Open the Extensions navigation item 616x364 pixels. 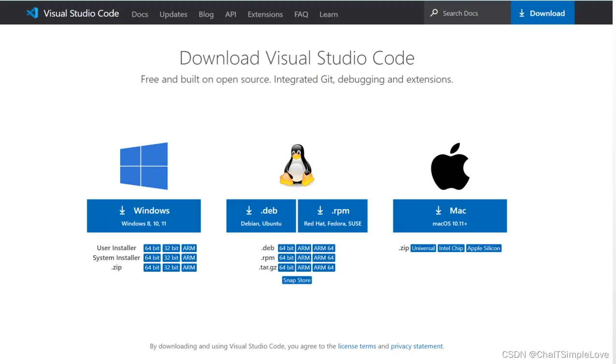[265, 14]
